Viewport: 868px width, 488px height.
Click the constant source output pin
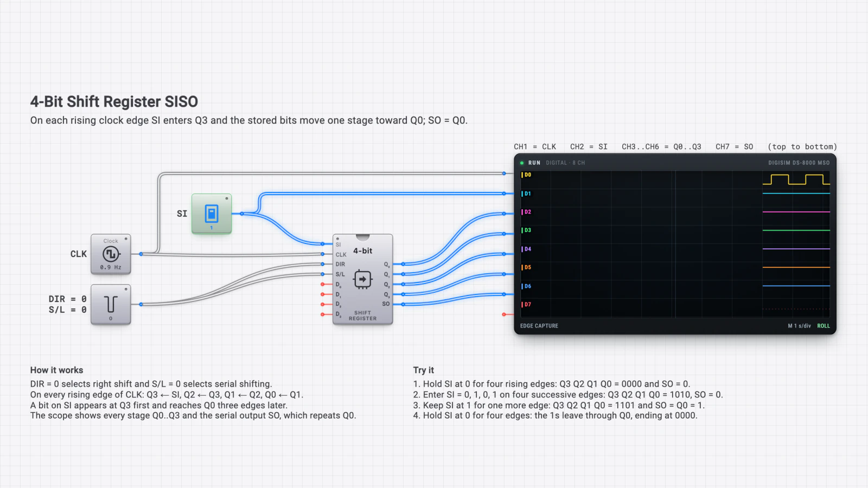click(x=141, y=304)
